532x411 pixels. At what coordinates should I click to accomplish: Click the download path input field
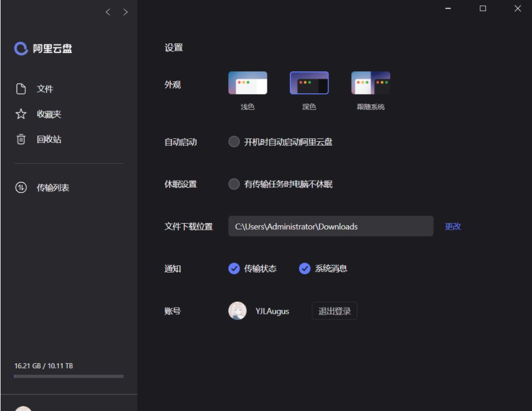click(x=331, y=226)
